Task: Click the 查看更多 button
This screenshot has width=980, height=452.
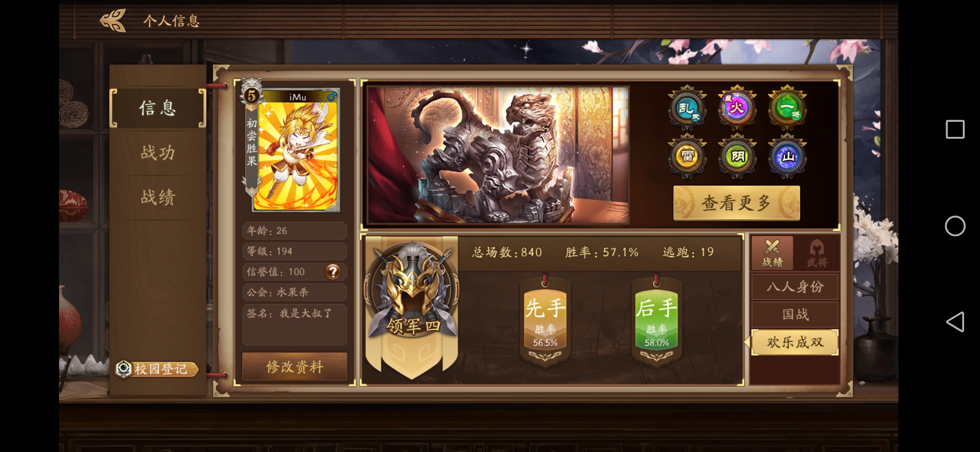Action: 736,203
